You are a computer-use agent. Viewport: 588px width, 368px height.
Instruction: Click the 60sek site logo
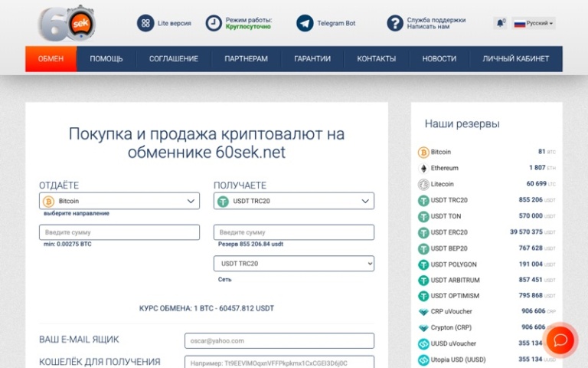[x=67, y=23]
